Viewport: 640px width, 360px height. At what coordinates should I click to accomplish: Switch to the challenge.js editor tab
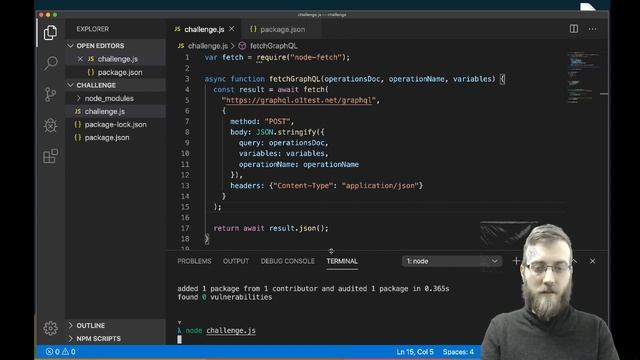[204, 29]
